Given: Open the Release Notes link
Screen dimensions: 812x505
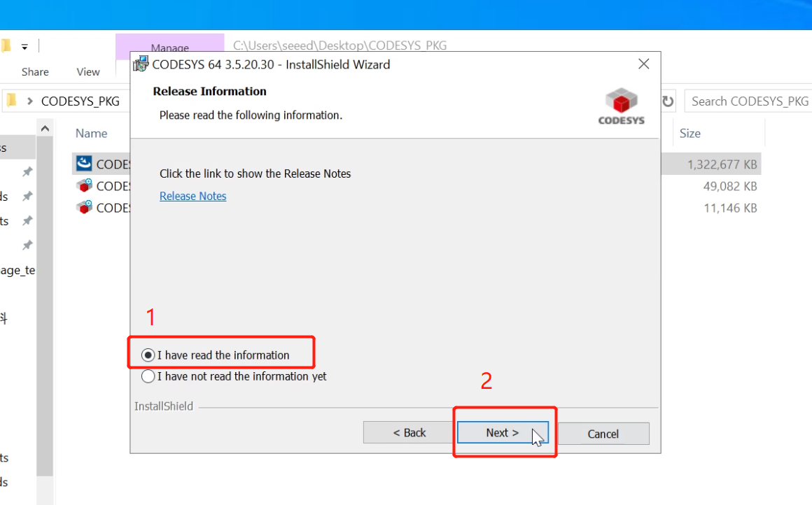Looking at the screenshot, I should click(192, 196).
